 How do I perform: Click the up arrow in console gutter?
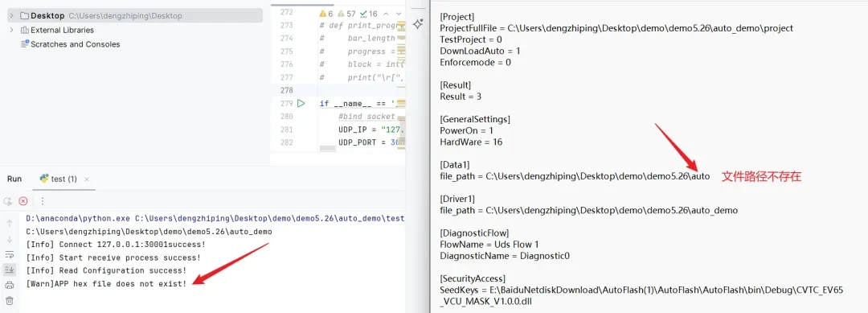point(10,223)
